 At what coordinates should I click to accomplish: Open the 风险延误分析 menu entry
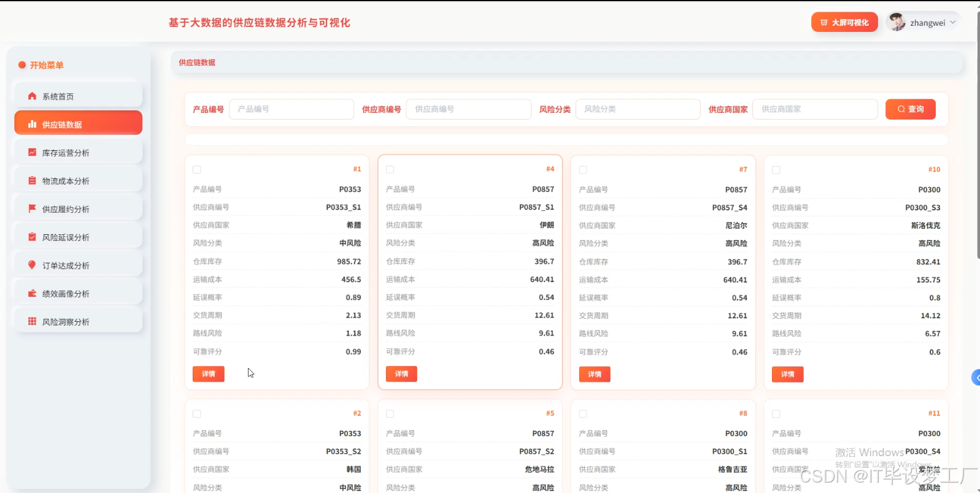79,237
